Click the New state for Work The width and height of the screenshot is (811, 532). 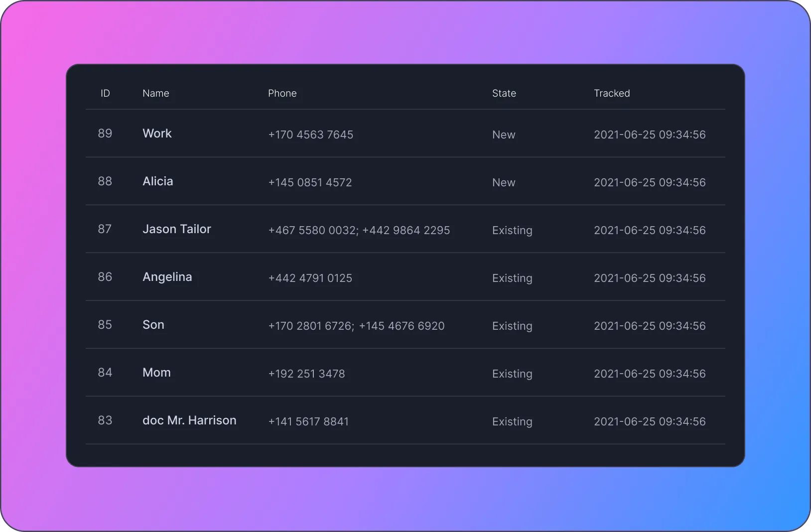[x=503, y=134]
